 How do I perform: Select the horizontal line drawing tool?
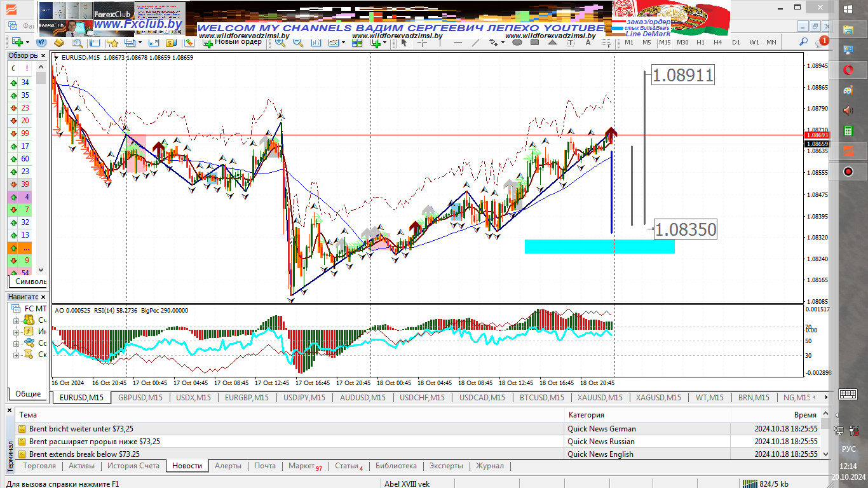[458, 42]
